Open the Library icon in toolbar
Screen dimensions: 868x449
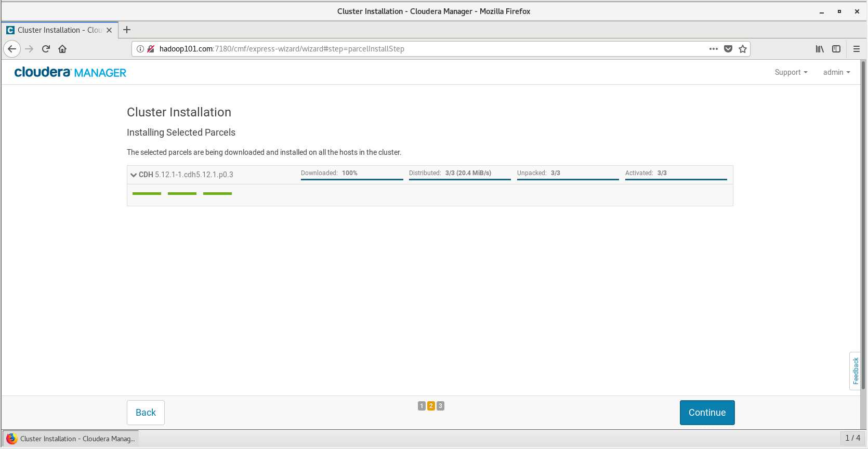click(820, 49)
